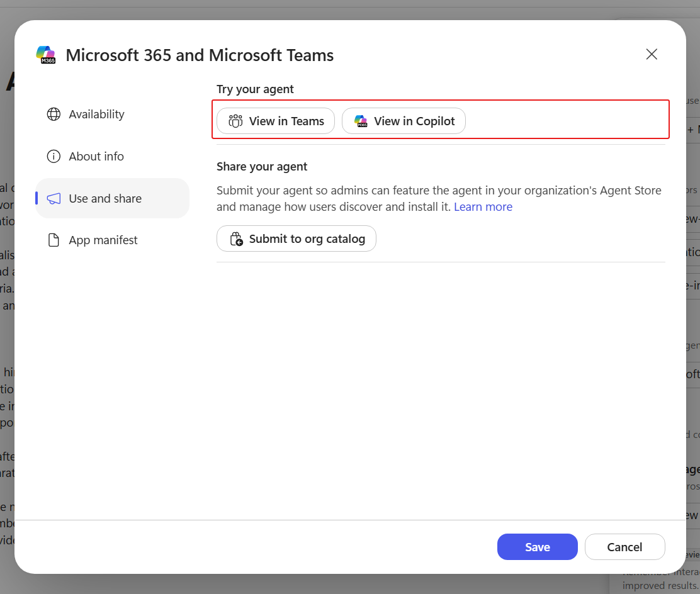Click the Teams people icon in View in Teams
The height and width of the screenshot is (594, 700).
[x=235, y=121]
